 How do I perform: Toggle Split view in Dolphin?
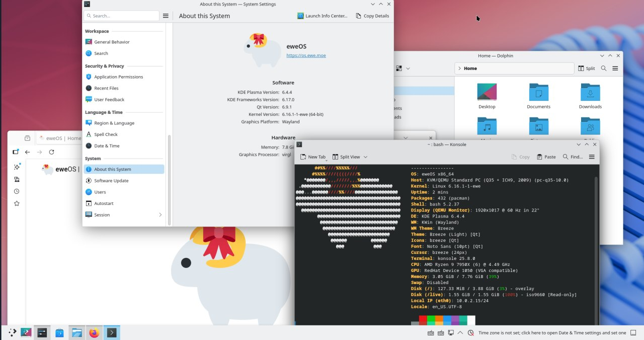587,69
